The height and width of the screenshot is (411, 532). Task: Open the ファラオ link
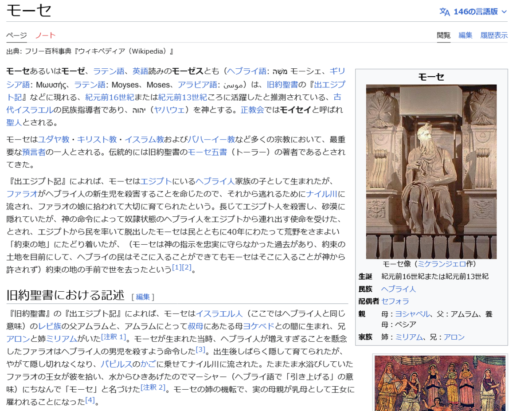[x=22, y=194]
